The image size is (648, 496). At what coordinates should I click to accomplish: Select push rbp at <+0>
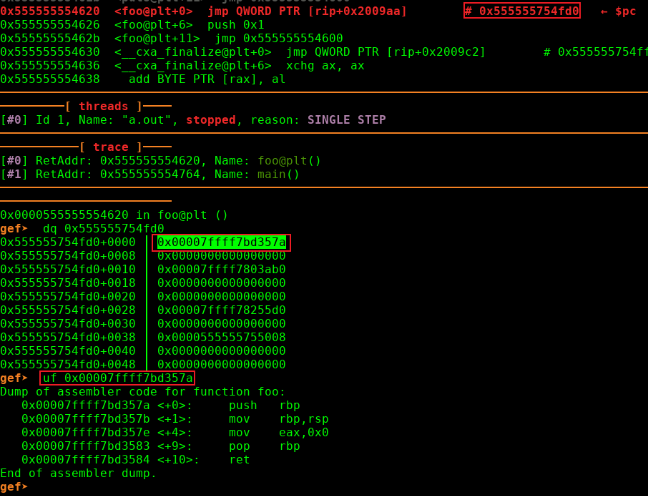click(x=264, y=405)
